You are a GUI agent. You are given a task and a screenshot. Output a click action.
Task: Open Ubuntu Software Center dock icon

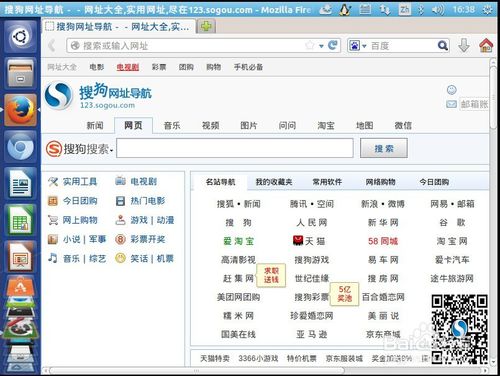click(20, 286)
